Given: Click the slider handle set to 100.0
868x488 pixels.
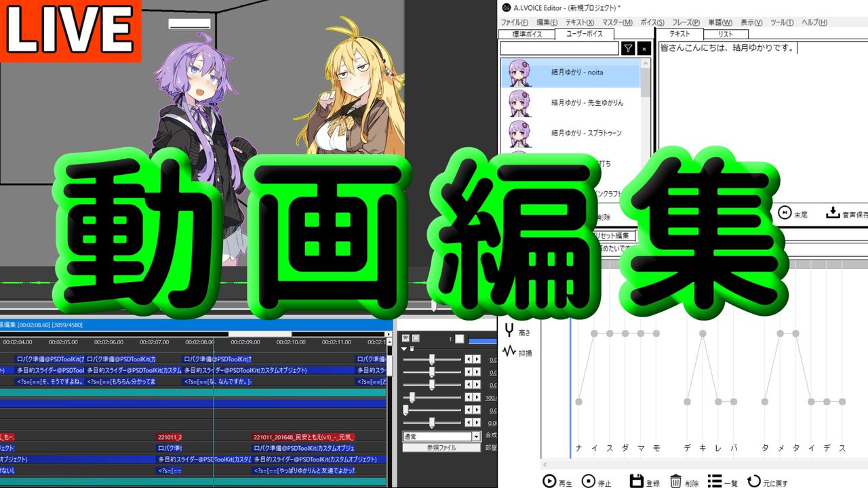Looking at the screenshot, I should [411, 396].
